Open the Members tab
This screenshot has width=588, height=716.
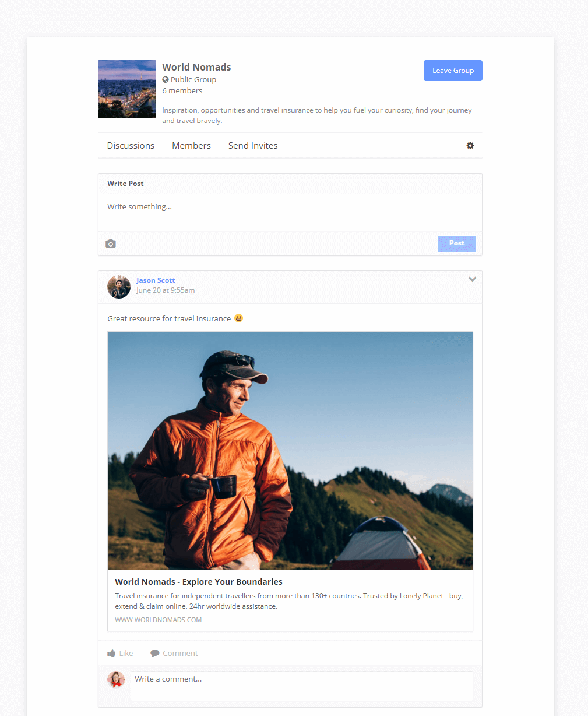(191, 146)
